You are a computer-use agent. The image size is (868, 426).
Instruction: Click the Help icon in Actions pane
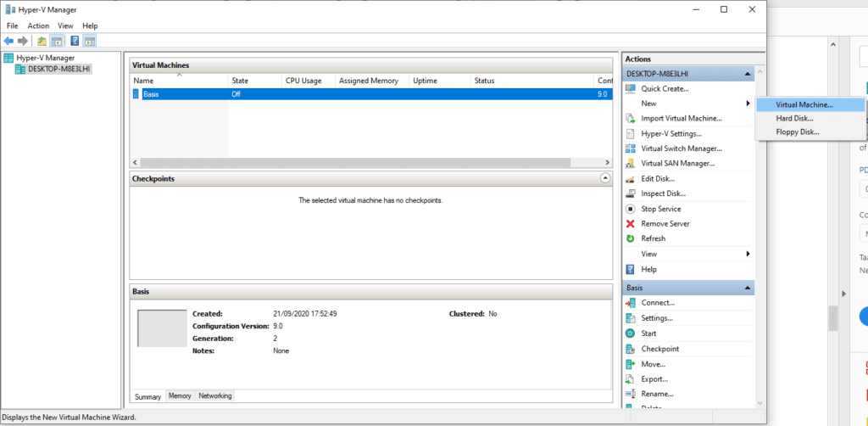point(630,269)
